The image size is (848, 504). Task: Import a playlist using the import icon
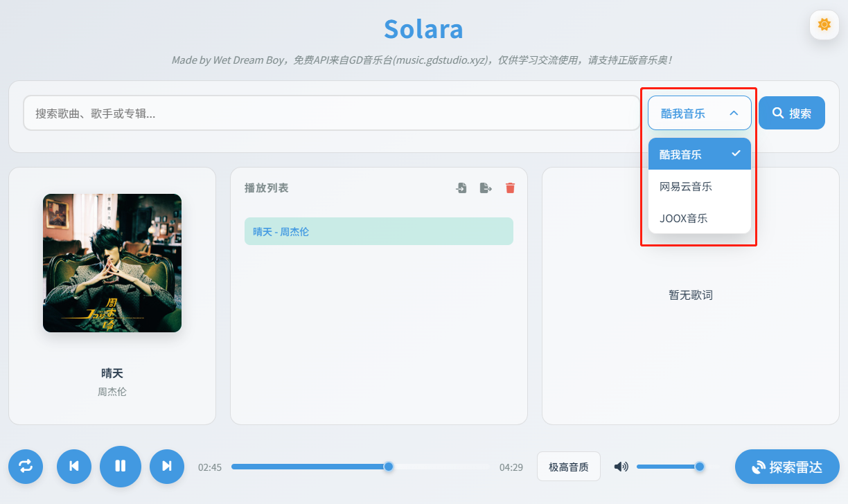[461, 187]
